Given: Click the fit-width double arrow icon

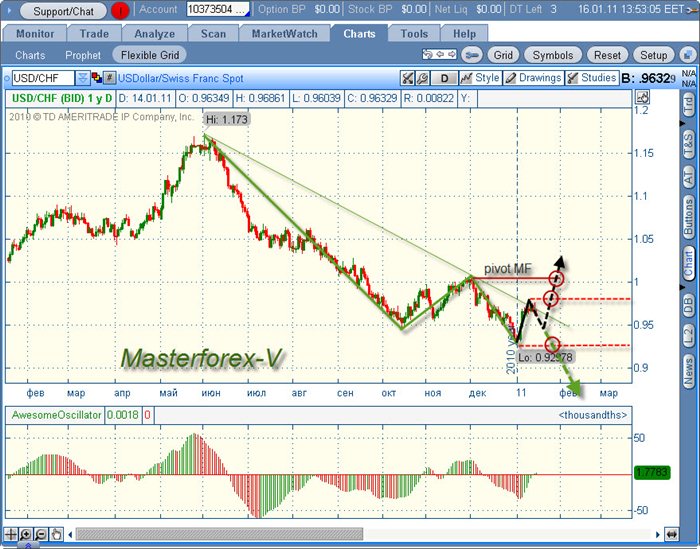Looking at the screenshot, I should pos(671,534).
